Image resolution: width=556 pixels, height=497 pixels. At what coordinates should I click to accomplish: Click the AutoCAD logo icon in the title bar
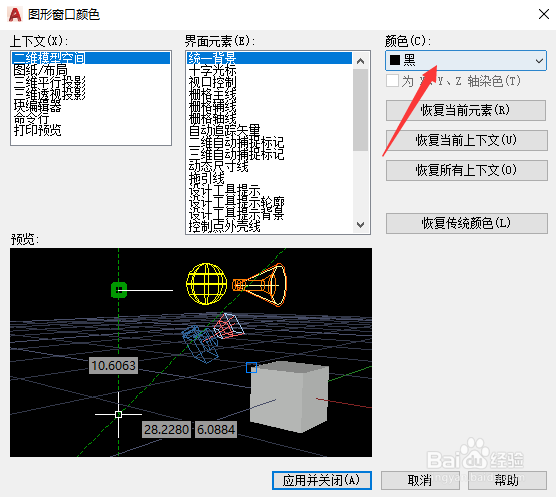coord(15,15)
